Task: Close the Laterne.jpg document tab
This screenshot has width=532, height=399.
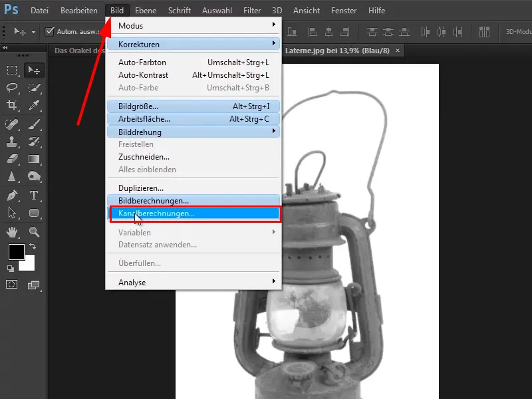Action: point(397,51)
